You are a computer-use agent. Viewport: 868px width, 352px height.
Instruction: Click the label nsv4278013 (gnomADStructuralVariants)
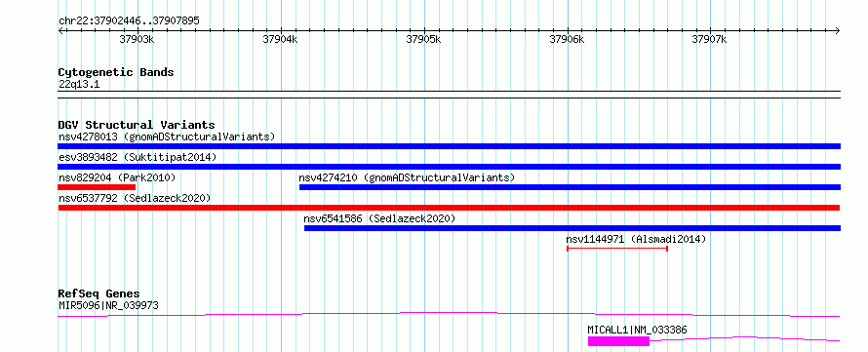[x=167, y=137]
